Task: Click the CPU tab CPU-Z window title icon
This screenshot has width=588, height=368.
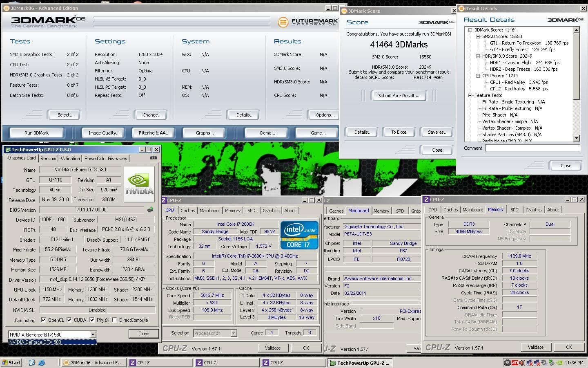Action: pos(164,200)
